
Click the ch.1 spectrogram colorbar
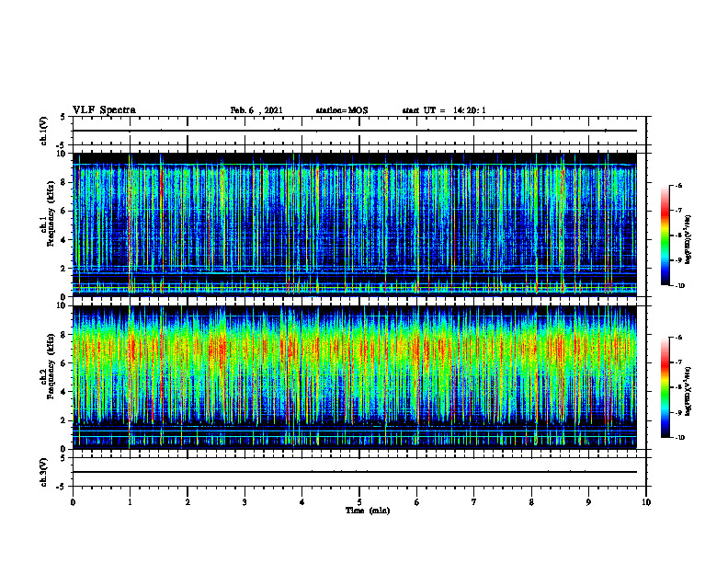click(x=665, y=236)
